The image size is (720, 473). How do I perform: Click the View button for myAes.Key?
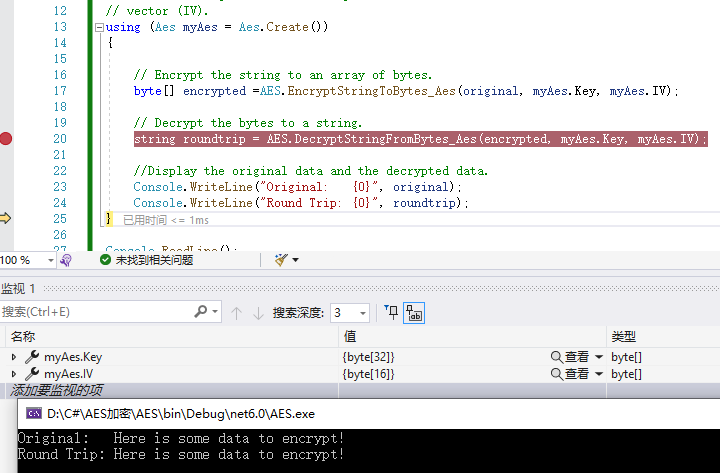[570, 357]
